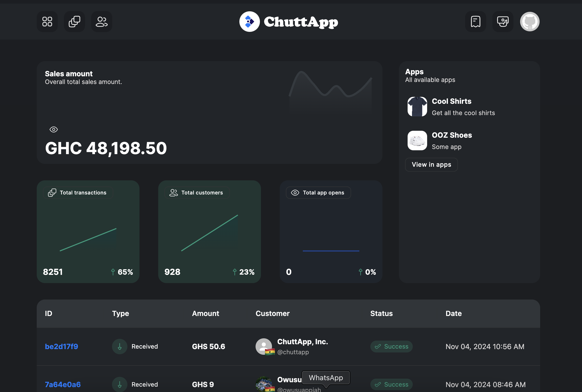The image size is (582, 392).
Task: Select the transactions icon in top navigation
Action: click(x=74, y=22)
